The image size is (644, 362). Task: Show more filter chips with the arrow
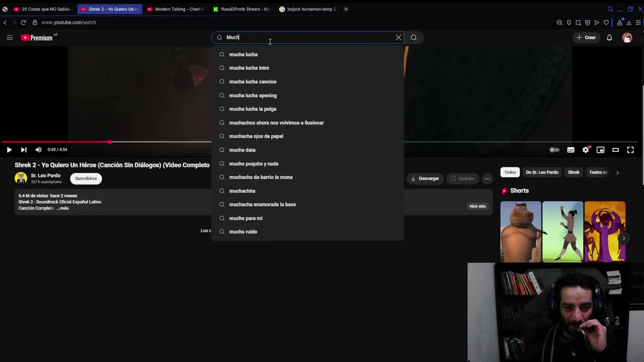tap(617, 172)
